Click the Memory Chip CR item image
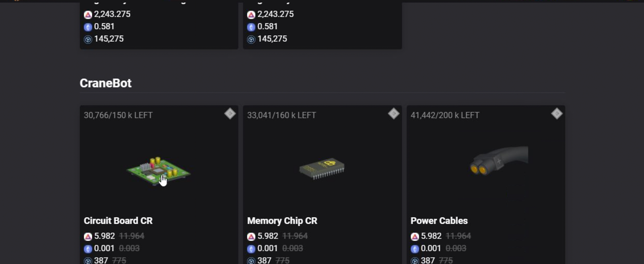The width and height of the screenshot is (644, 264). 322,168
